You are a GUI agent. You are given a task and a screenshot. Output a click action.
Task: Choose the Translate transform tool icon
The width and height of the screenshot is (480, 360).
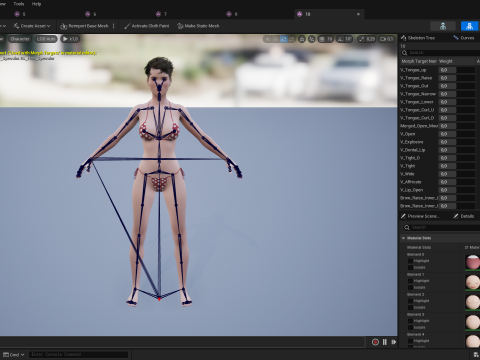(276, 39)
